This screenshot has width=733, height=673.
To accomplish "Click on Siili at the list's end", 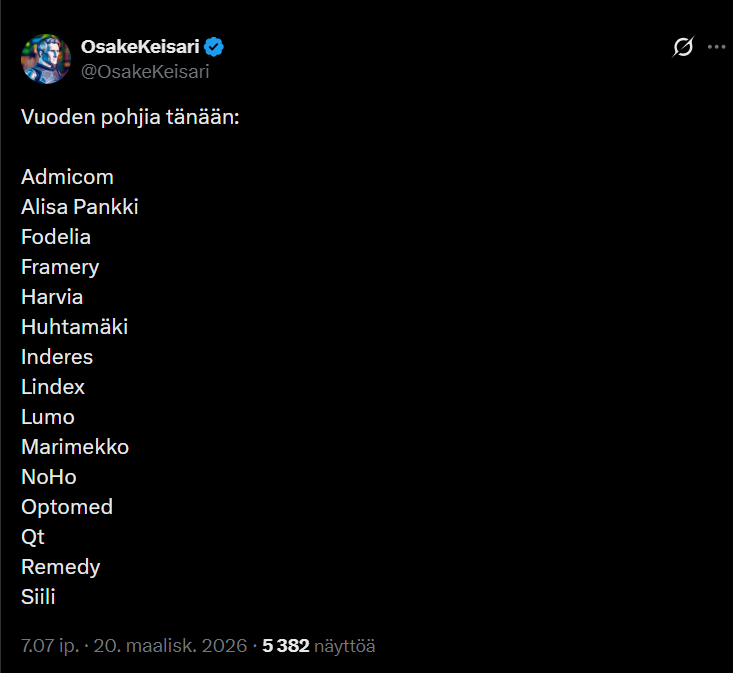I will (x=39, y=597).
